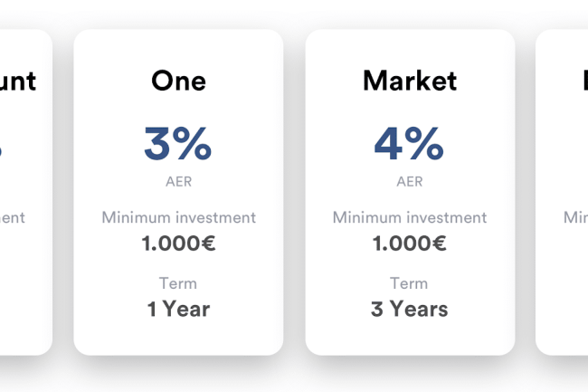
Task: Click the 'Term' label in One card
Action: coord(178,283)
